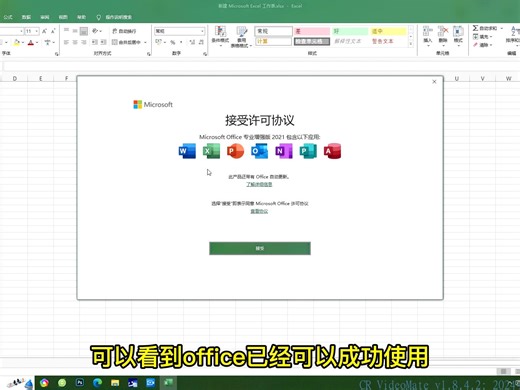
Task: Click the Word app icon in the dialog
Action: pyautogui.click(x=187, y=151)
